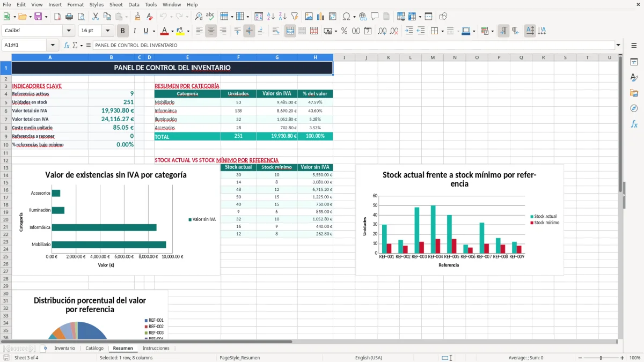The height and width of the screenshot is (362, 644).
Task: Click the Clear Direct Formatting icon
Action: [149, 17]
